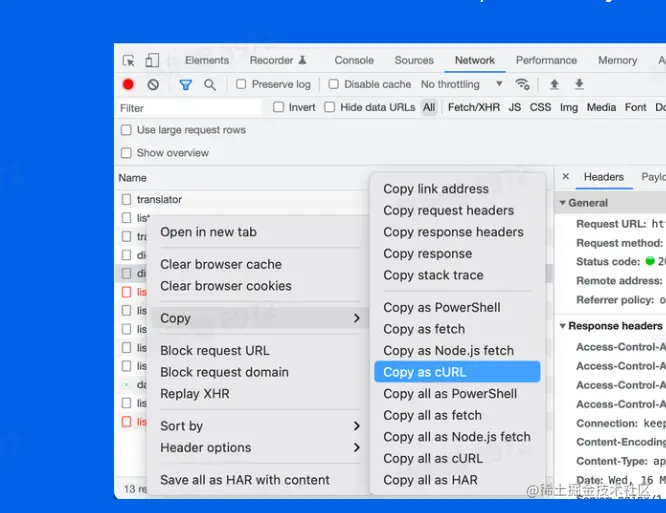Stop recording network log red button

pos(128,85)
